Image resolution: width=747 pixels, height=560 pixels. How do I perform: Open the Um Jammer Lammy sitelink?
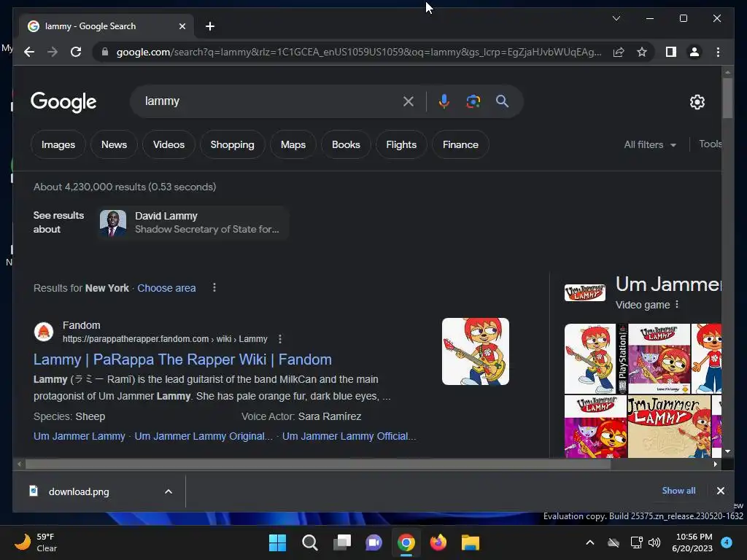click(79, 436)
